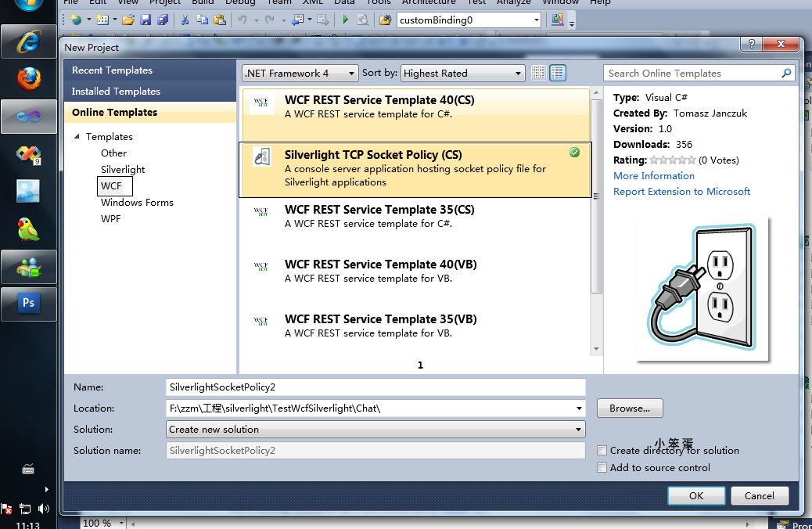
Task: Click Report Extension to Microsoft link
Action: (681, 191)
